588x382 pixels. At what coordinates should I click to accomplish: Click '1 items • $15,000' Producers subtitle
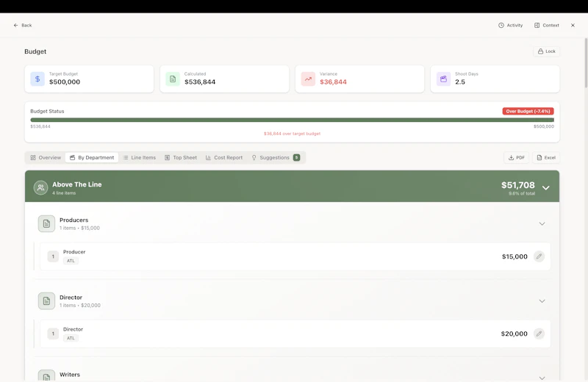coord(79,228)
